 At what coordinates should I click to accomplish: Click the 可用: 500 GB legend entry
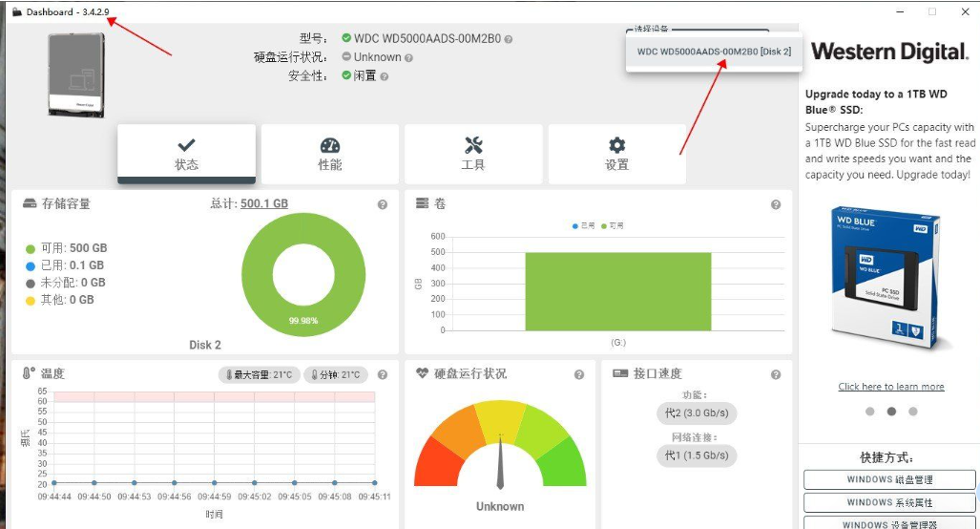pyautogui.click(x=66, y=248)
